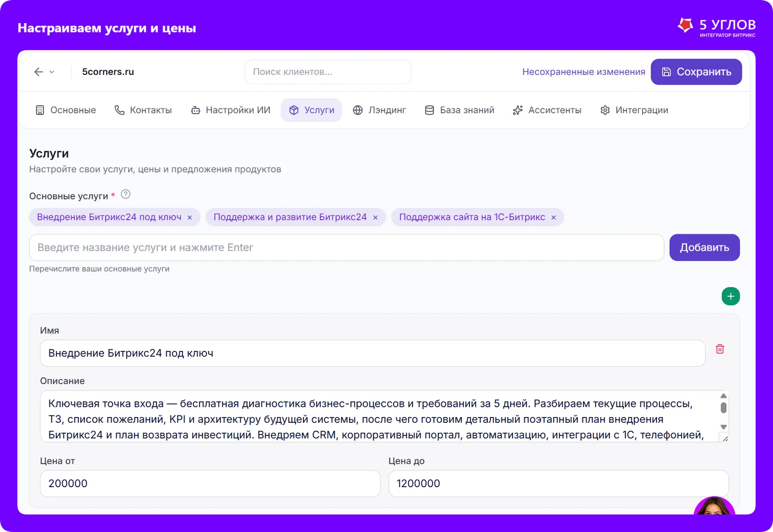This screenshot has height=532, width=773.
Task: Click the description scrollbar down arrow
Action: (x=723, y=427)
